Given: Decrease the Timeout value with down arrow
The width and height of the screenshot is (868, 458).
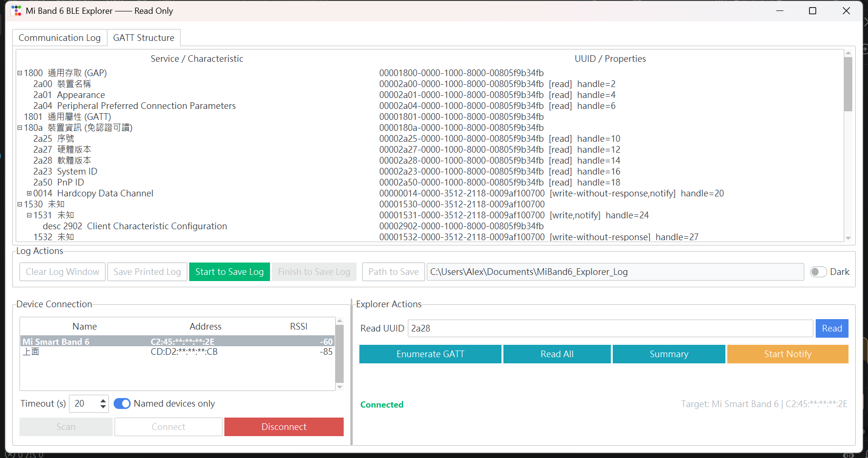Looking at the screenshot, I should (x=103, y=407).
